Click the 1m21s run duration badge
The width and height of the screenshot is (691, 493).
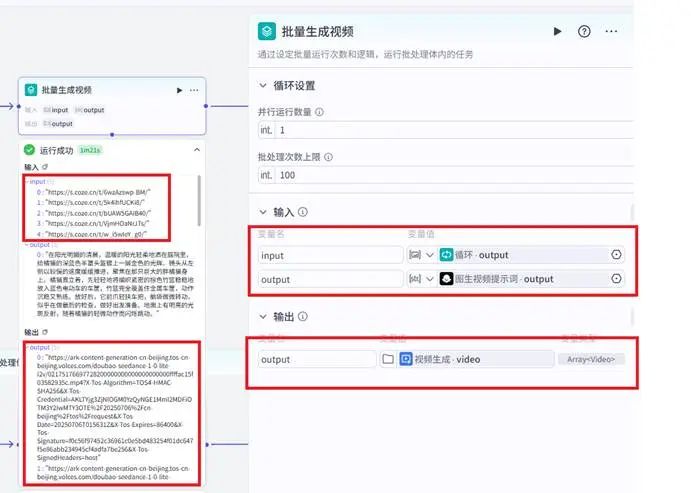tap(90, 150)
